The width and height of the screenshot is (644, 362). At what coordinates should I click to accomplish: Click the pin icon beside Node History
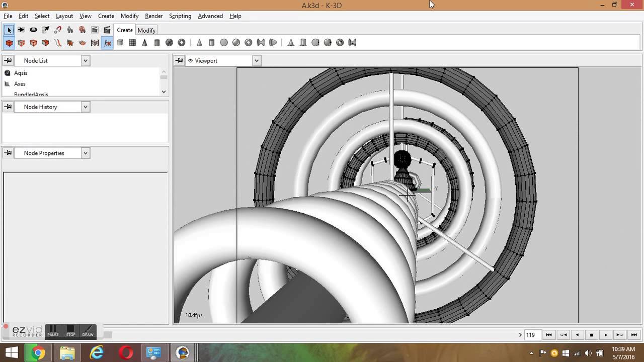[8, 107]
